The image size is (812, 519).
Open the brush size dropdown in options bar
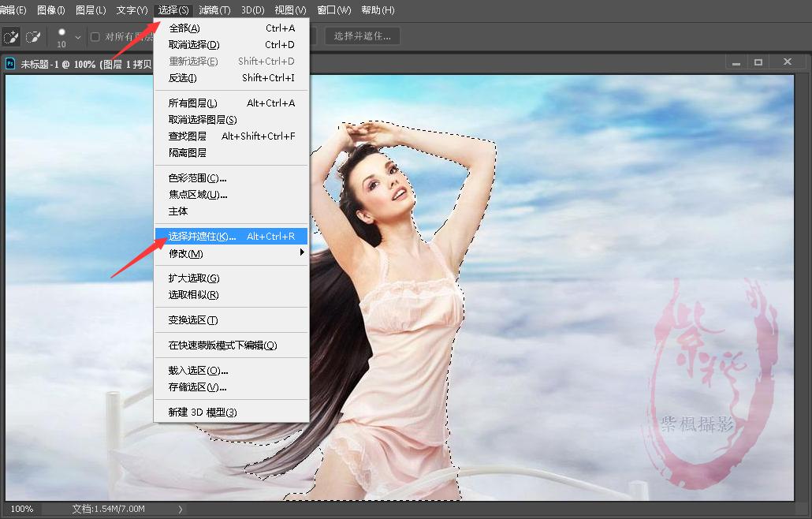click(79, 36)
